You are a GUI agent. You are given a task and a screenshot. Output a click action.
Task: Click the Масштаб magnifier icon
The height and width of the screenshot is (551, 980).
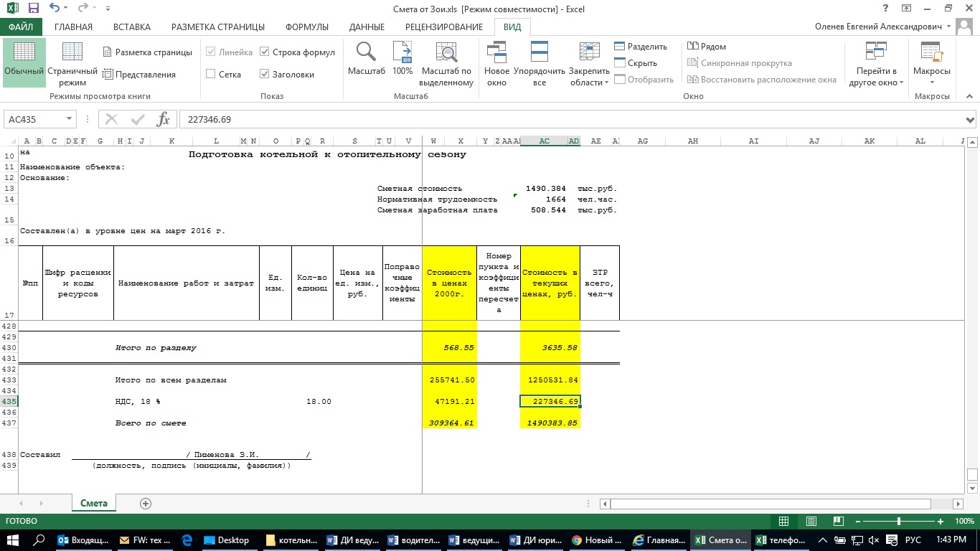tap(366, 52)
